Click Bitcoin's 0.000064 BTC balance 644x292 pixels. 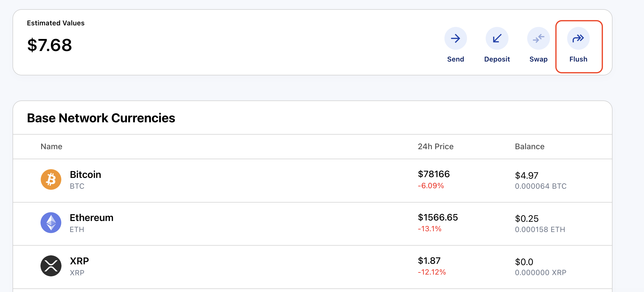pyautogui.click(x=541, y=186)
